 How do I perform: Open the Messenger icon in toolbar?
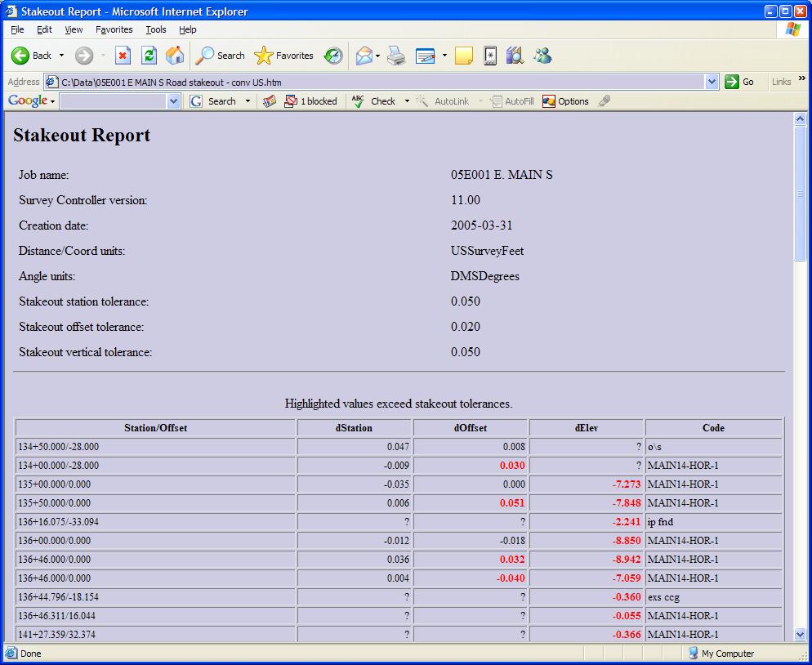point(542,56)
